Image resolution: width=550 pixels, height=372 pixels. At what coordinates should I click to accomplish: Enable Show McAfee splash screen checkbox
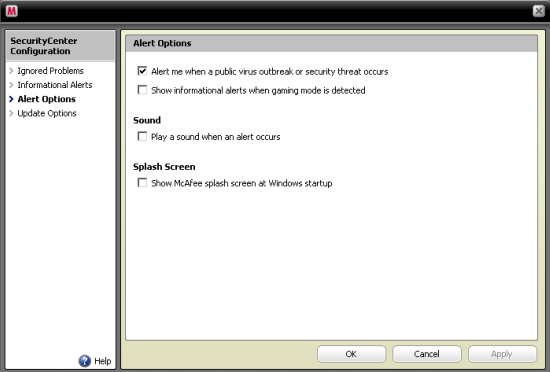(x=142, y=183)
